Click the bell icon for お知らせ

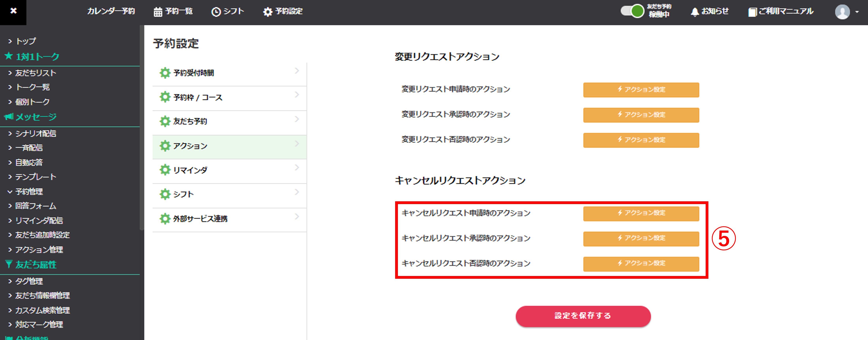coord(694,12)
